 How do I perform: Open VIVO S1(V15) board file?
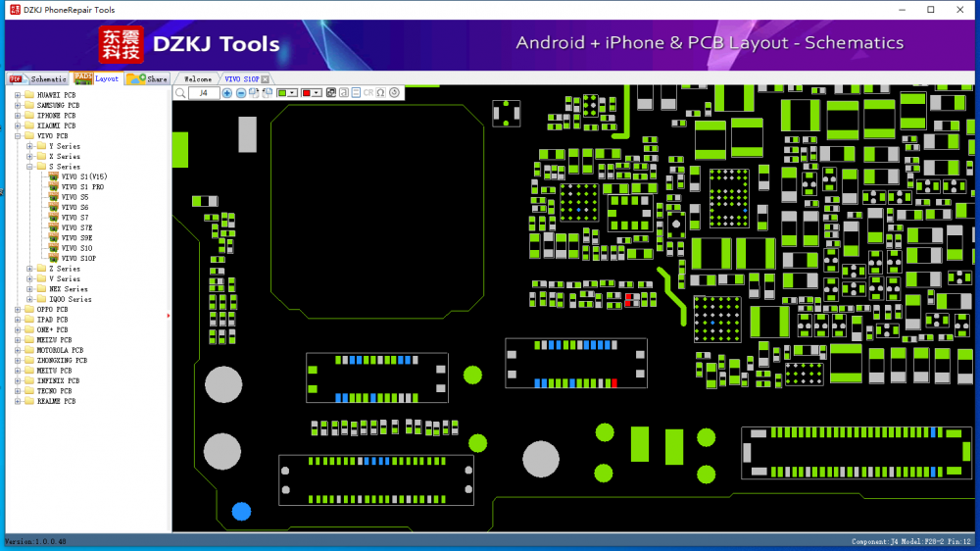[83, 176]
